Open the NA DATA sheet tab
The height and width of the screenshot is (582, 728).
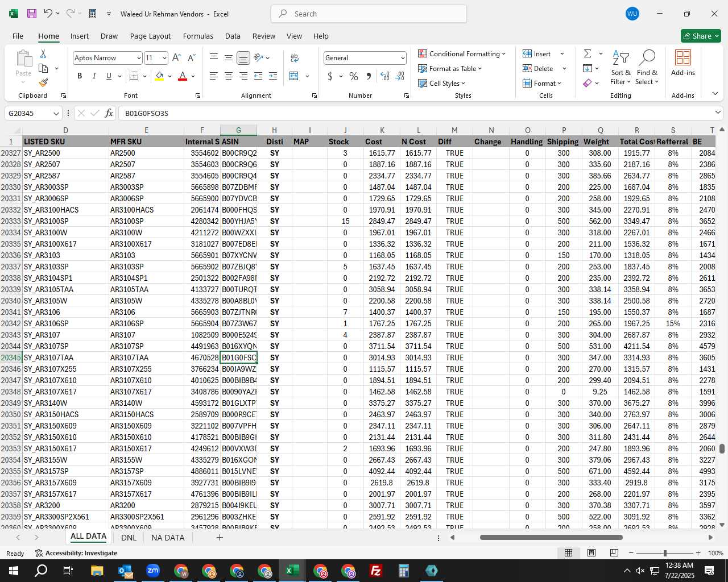click(168, 538)
